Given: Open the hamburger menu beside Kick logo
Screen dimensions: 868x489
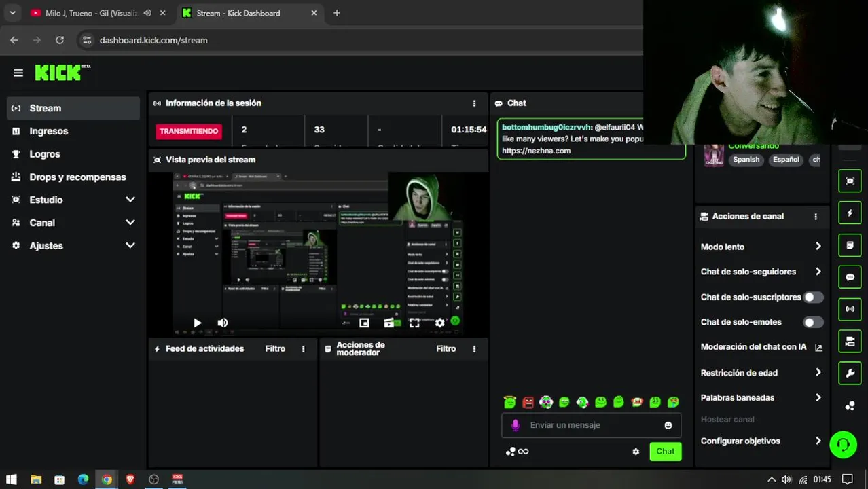Looking at the screenshot, I should (18, 73).
